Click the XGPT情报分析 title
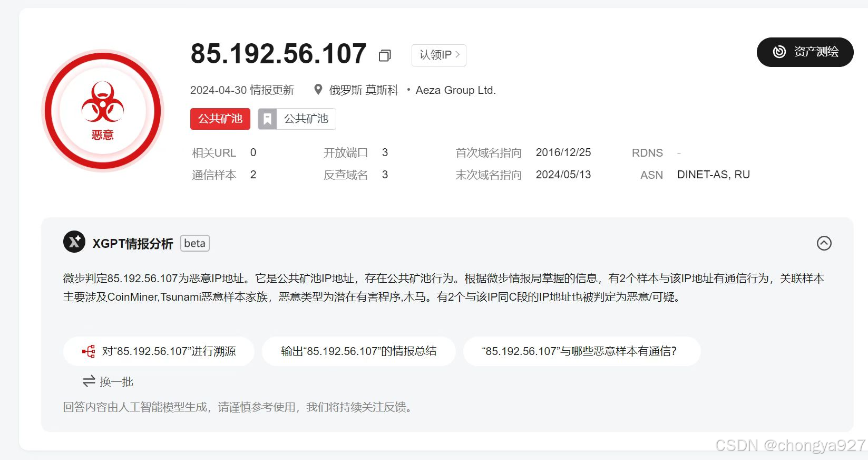 tap(133, 244)
